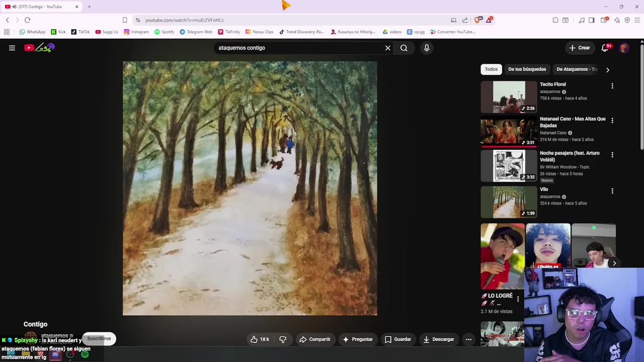Go back with the browser back arrow

coord(8,20)
